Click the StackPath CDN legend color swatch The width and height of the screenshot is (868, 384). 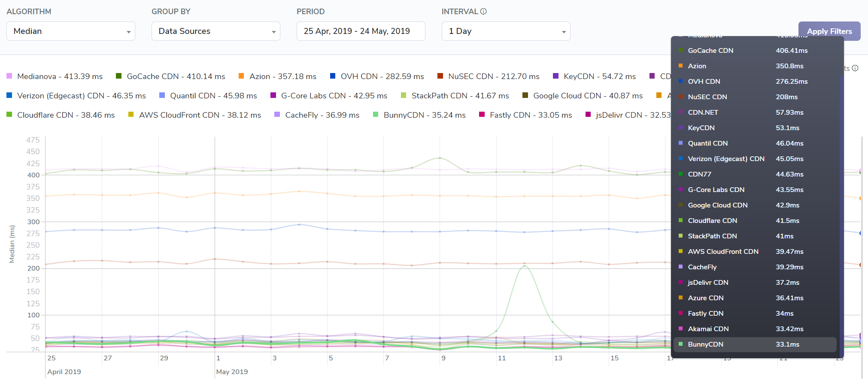(x=404, y=95)
